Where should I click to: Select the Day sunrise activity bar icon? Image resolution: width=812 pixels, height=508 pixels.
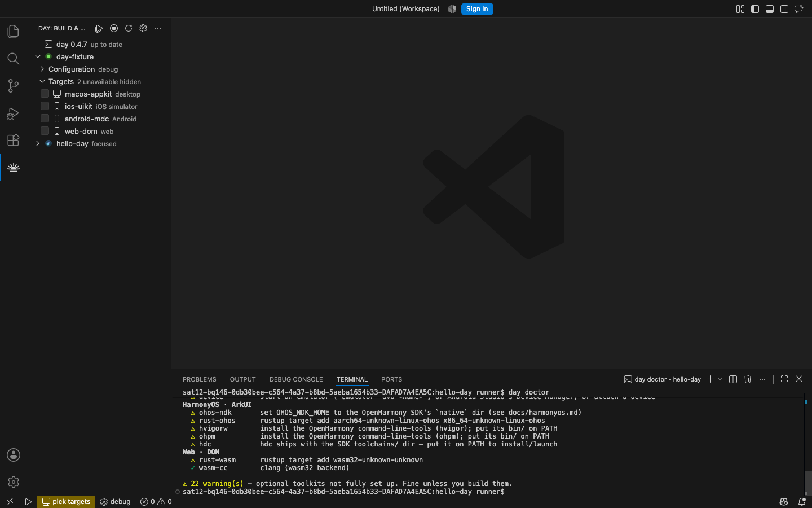pos(14,168)
